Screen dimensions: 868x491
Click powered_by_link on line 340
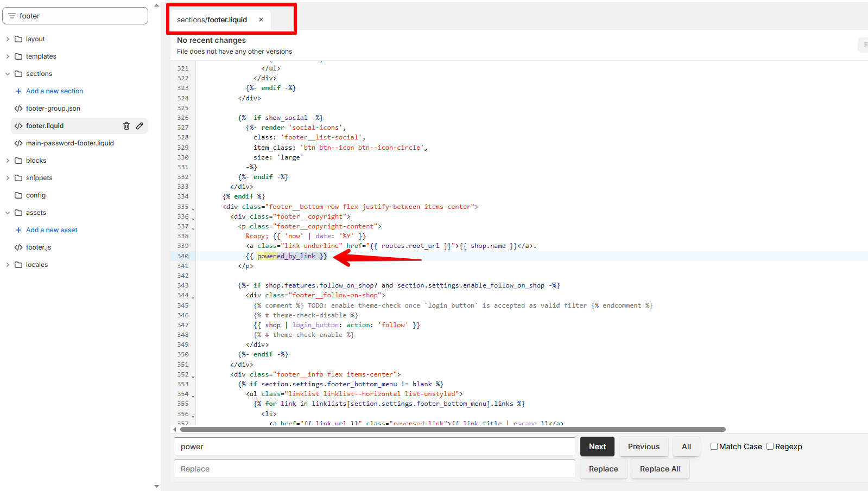[x=287, y=256]
